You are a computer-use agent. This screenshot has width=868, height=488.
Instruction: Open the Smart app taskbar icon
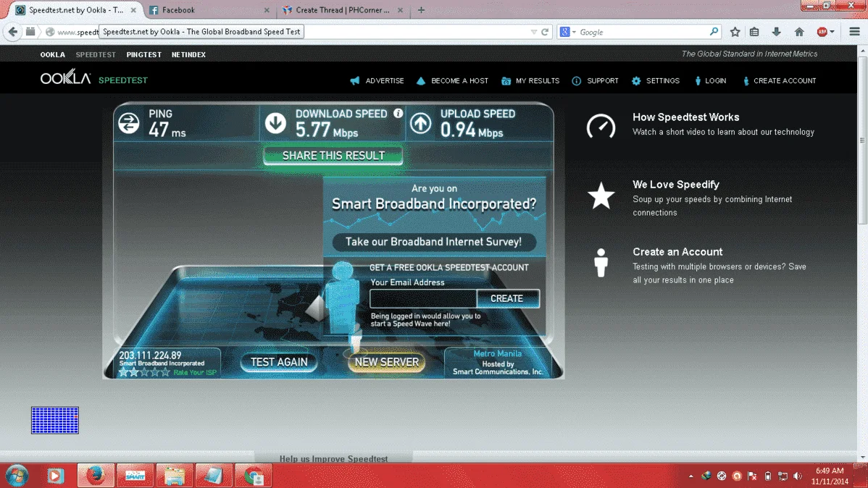click(135, 476)
